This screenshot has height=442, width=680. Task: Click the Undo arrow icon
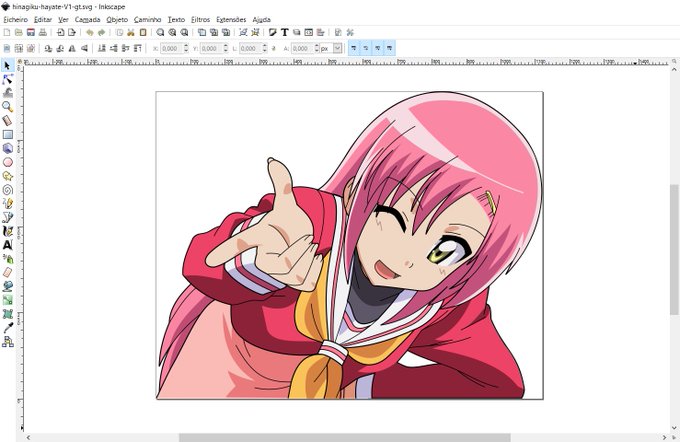pos(90,33)
